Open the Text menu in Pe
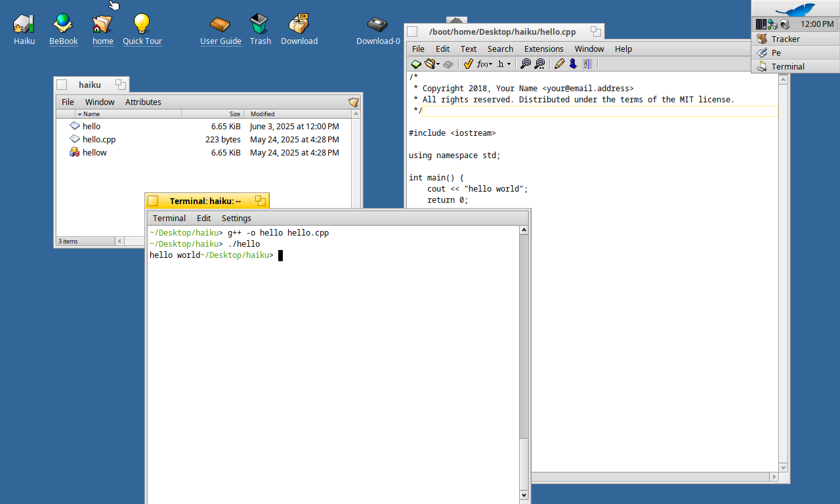Screen dimensions: 840x504 coord(469,49)
